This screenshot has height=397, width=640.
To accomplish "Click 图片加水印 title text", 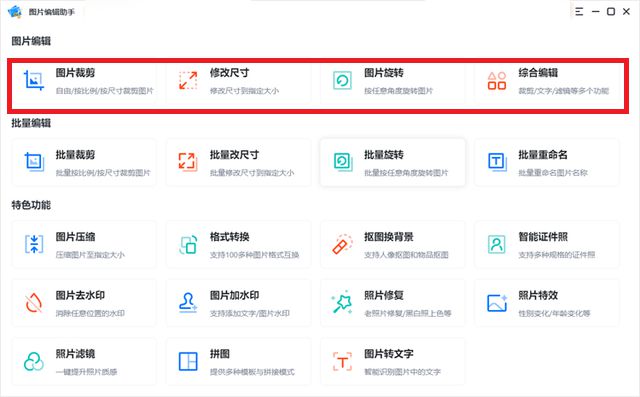I will coord(235,295).
